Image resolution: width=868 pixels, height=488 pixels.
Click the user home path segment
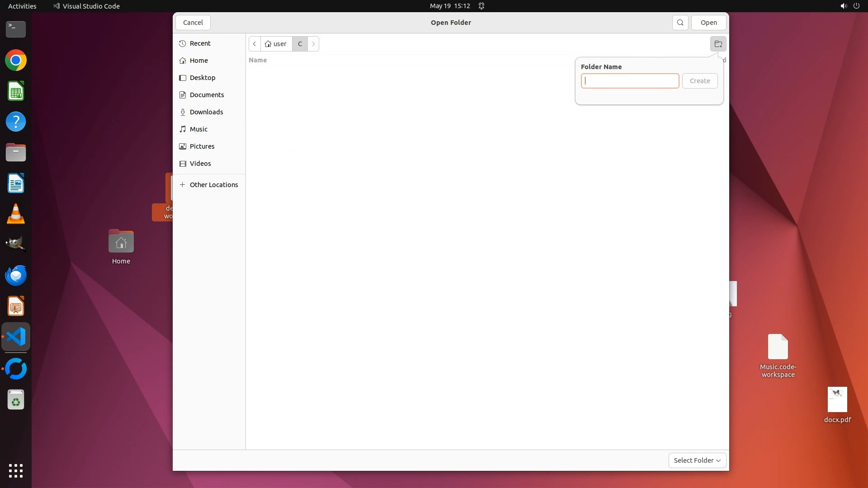tap(276, 44)
